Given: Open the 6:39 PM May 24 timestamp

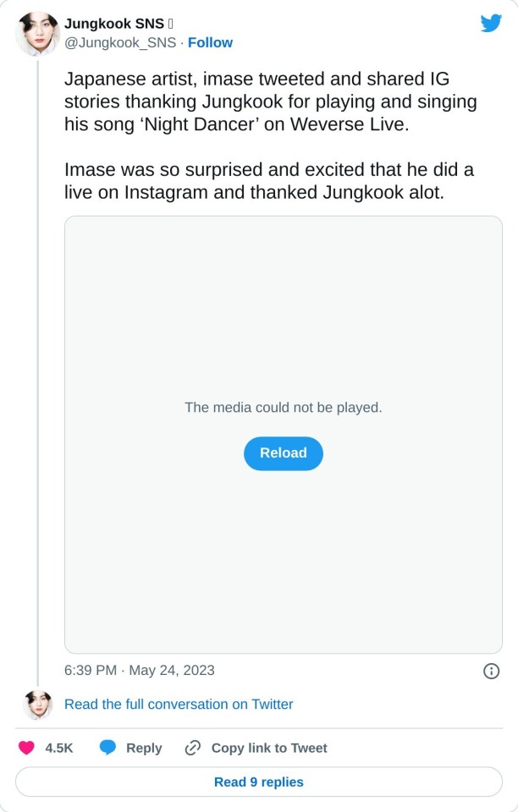Looking at the screenshot, I should 140,670.
